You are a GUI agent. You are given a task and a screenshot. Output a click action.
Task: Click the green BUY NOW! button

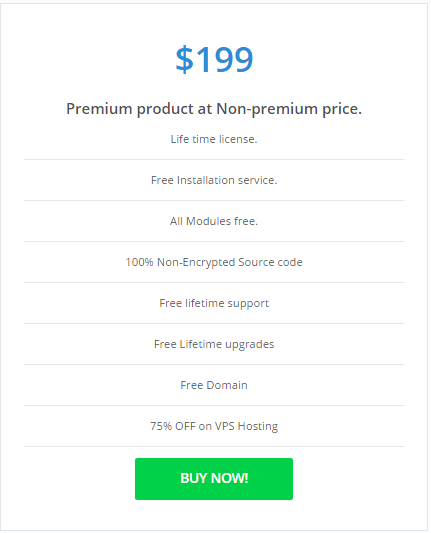tap(214, 479)
